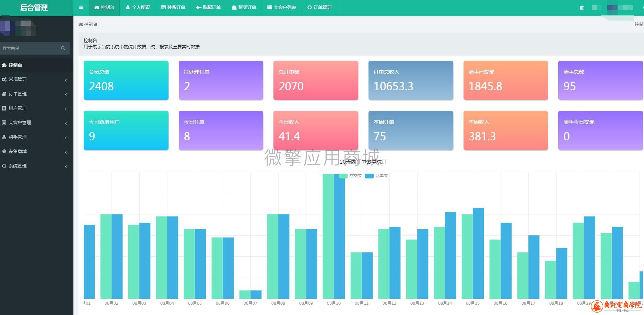Open the 本周收入 card showing 381.3
644x315 pixels.
click(506, 130)
